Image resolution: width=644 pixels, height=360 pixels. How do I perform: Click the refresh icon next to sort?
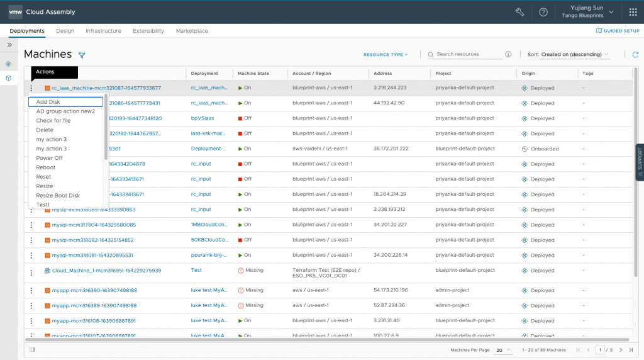[635, 54]
